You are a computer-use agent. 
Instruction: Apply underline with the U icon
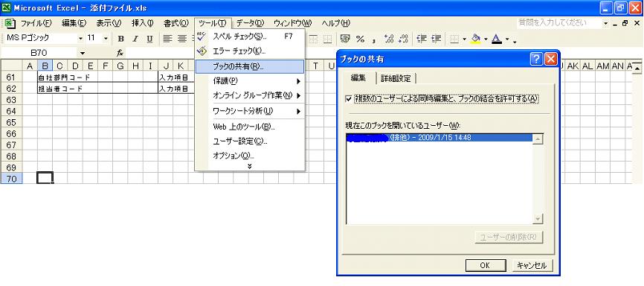(149, 39)
